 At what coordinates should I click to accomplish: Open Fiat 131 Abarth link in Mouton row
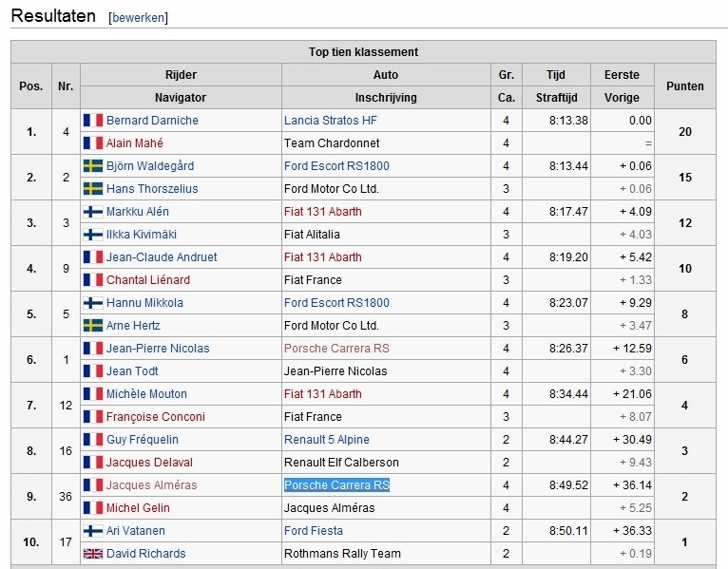pos(323,393)
